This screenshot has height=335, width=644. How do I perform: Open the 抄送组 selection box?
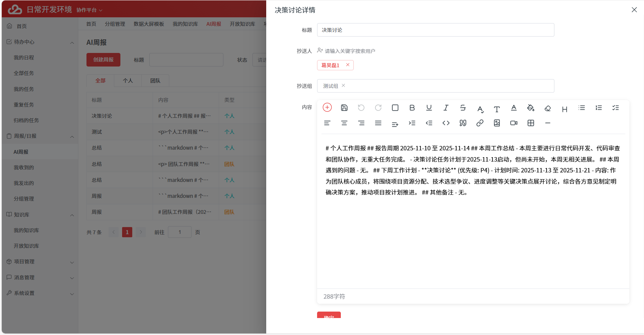435,86
